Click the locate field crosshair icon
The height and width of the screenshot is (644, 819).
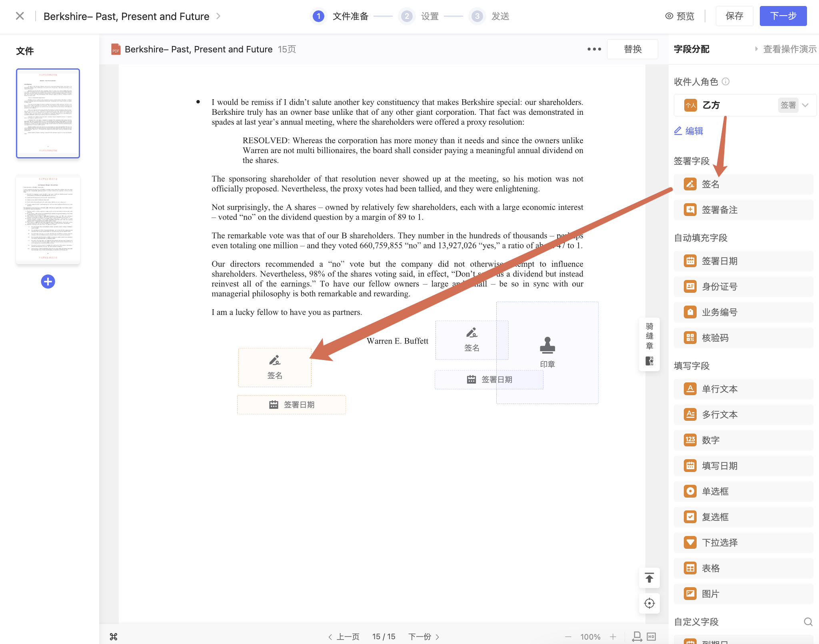coord(649,603)
